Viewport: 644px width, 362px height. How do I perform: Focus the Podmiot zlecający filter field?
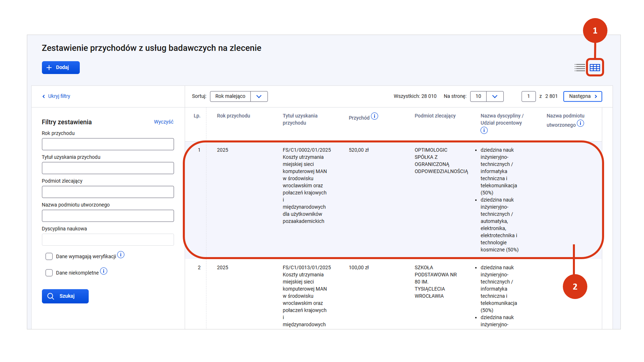108,192
